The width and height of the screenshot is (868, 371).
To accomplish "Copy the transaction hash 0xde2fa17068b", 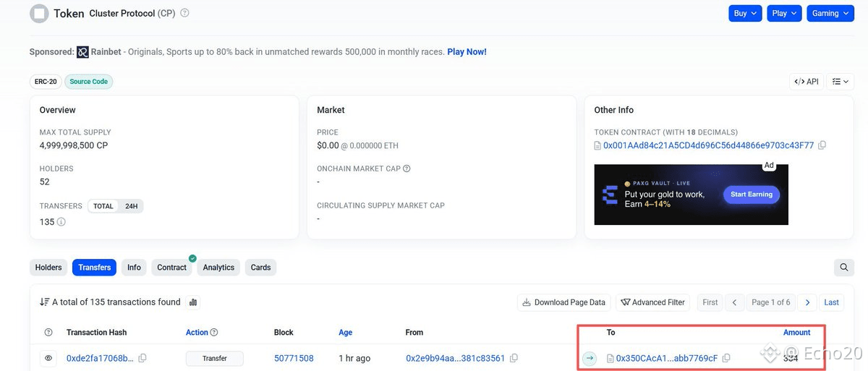I will 142,358.
